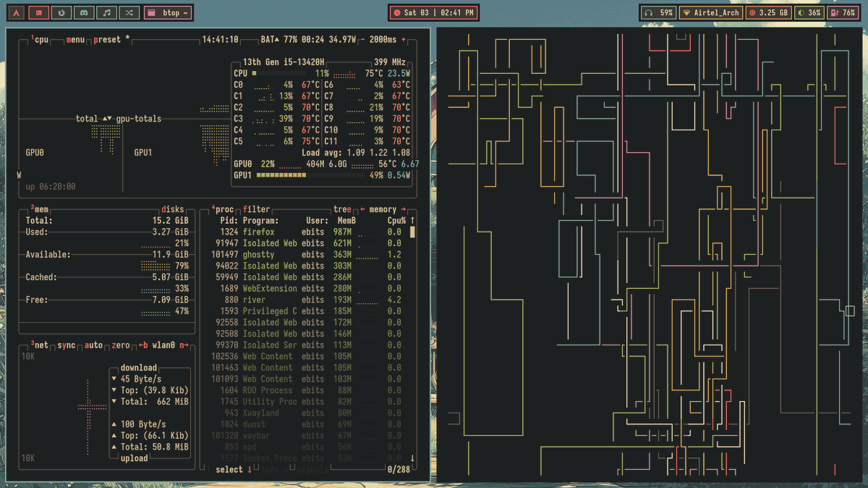Select previous network interface with ←b
Screen dimensions: 868x488
143,345
